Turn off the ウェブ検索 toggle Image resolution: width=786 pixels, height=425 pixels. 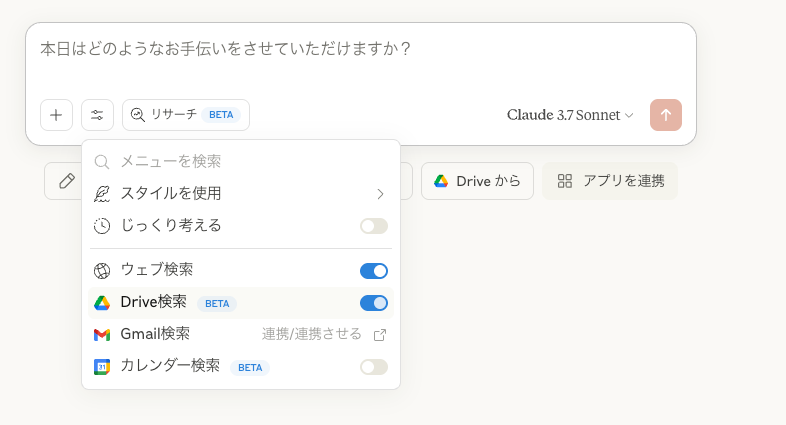374,271
